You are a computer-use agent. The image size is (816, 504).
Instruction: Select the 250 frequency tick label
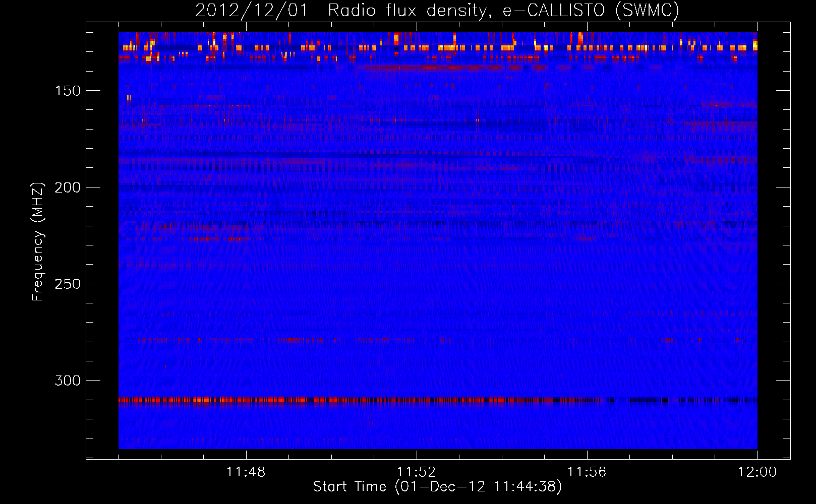coord(68,284)
